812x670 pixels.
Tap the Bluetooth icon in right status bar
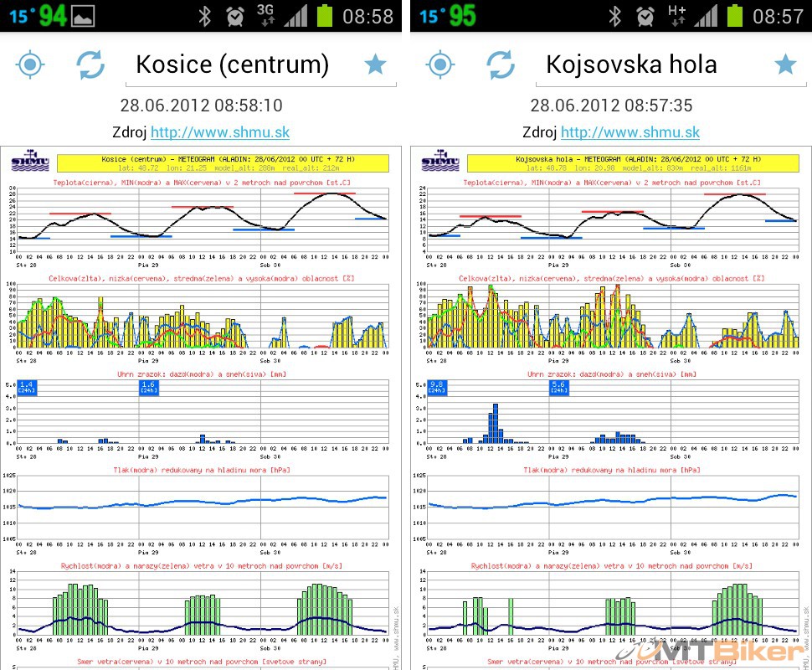(615, 16)
